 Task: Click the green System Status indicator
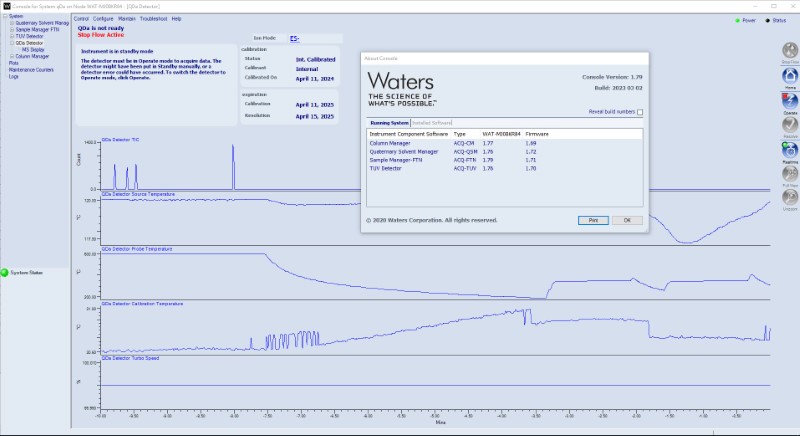[x=5, y=272]
